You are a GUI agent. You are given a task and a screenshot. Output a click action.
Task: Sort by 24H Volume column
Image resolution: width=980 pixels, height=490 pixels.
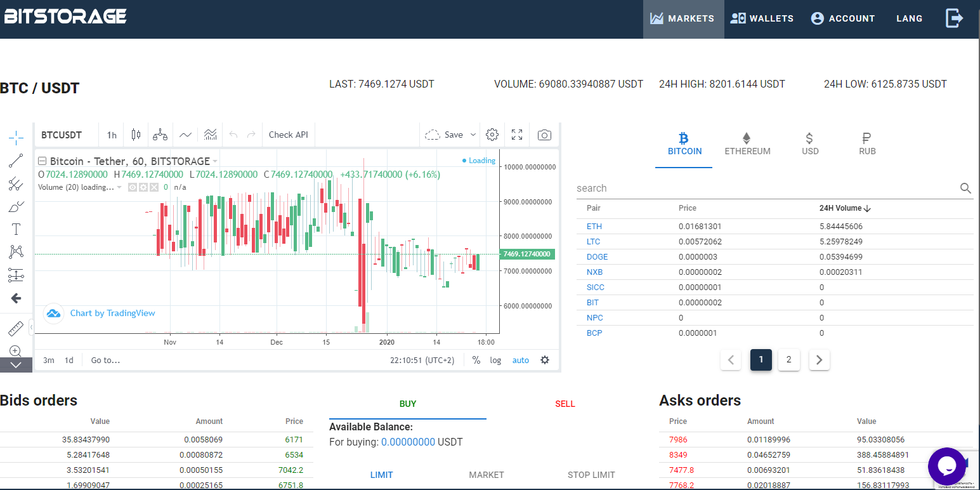845,208
